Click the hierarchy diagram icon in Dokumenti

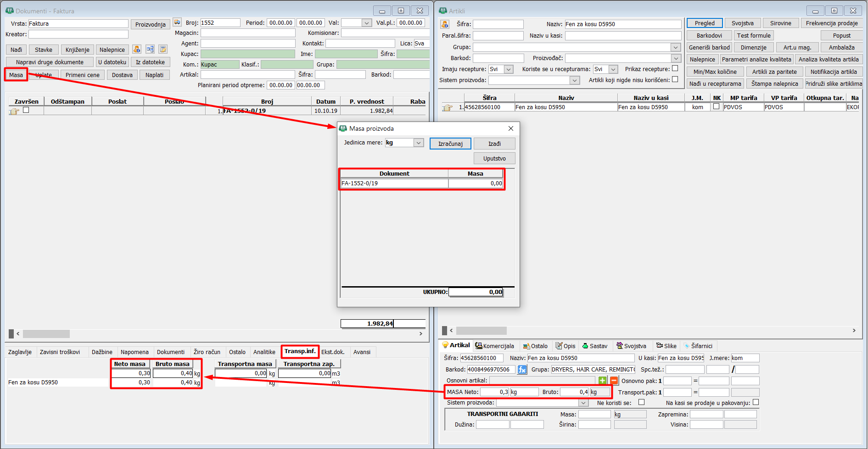[150, 49]
